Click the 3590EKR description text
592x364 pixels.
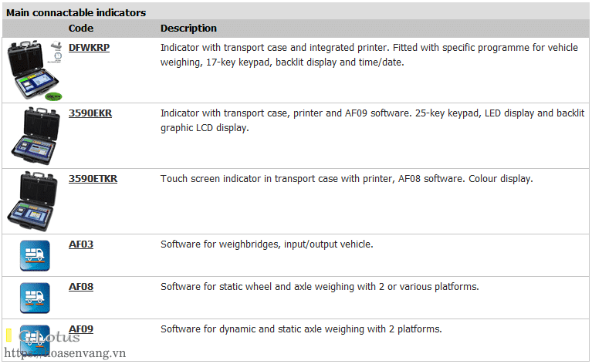[367, 120]
